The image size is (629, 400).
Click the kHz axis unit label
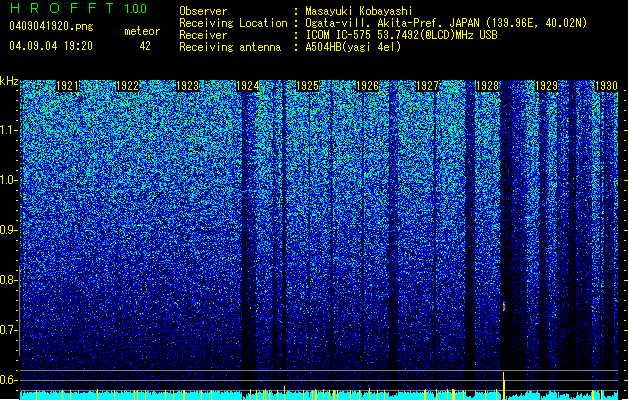tap(9, 81)
